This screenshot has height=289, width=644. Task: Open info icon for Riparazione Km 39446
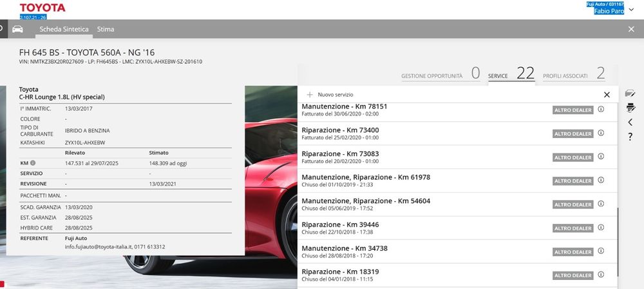(x=601, y=227)
